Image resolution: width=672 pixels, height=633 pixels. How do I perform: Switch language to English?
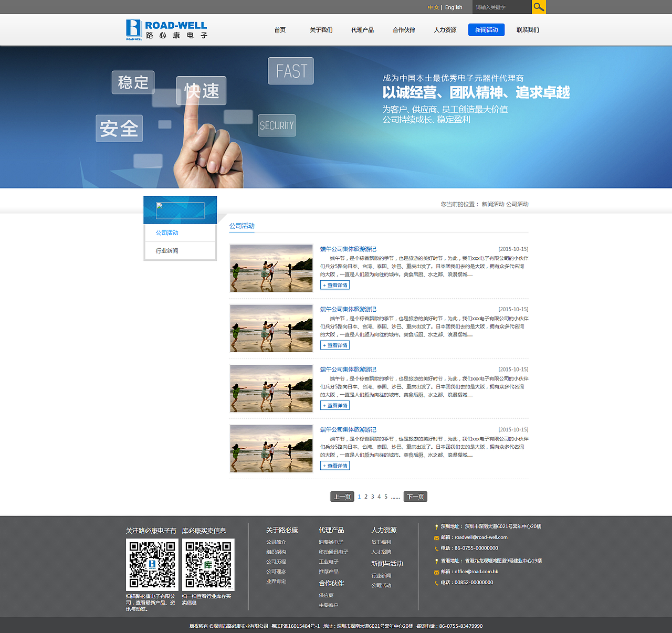(x=454, y=7)
